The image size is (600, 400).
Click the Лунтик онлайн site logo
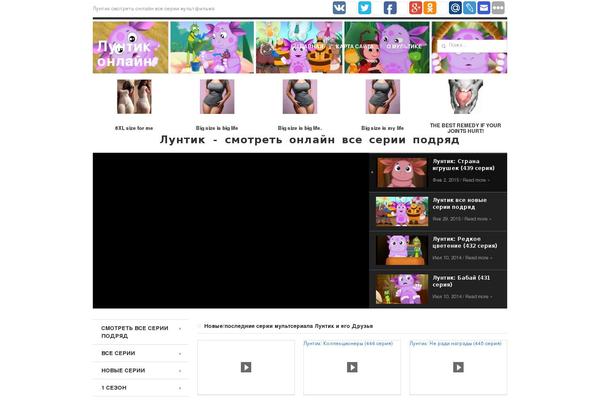pos(128,53)
